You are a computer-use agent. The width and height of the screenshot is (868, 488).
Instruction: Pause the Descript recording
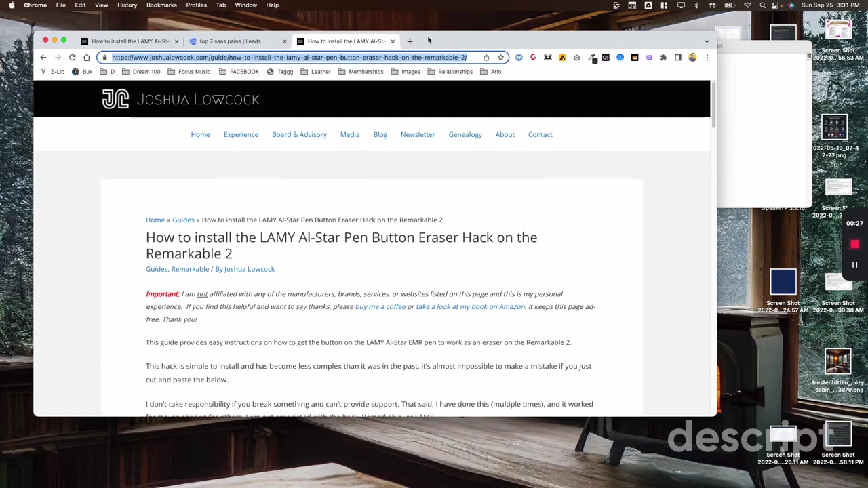pos(854,265)
